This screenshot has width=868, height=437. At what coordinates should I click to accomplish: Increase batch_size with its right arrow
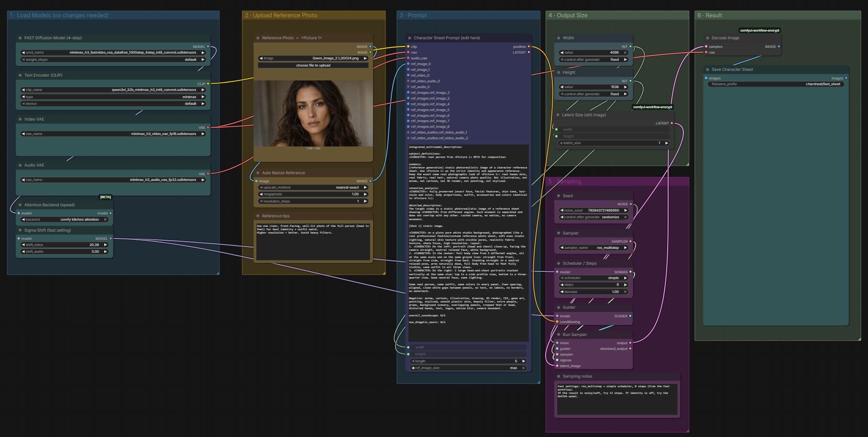click(x=666, y=143)
